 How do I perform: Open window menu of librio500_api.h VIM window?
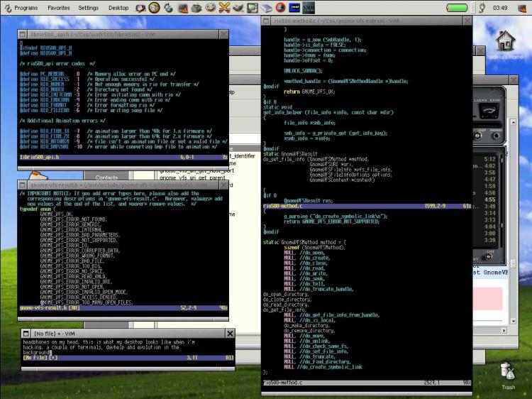[x=23, y=34]
